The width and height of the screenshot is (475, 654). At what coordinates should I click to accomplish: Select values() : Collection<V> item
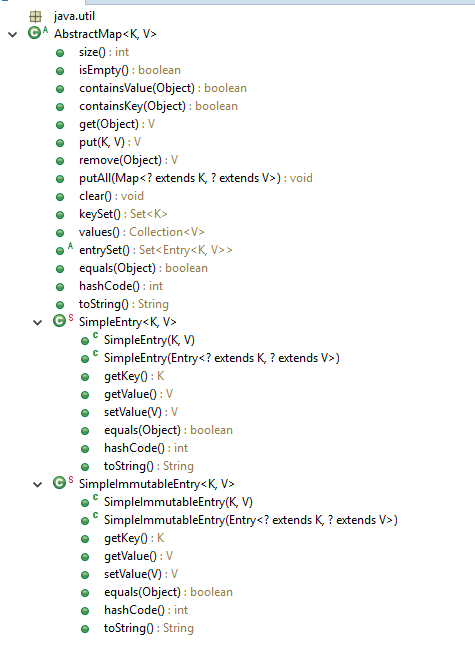point(141,232)
